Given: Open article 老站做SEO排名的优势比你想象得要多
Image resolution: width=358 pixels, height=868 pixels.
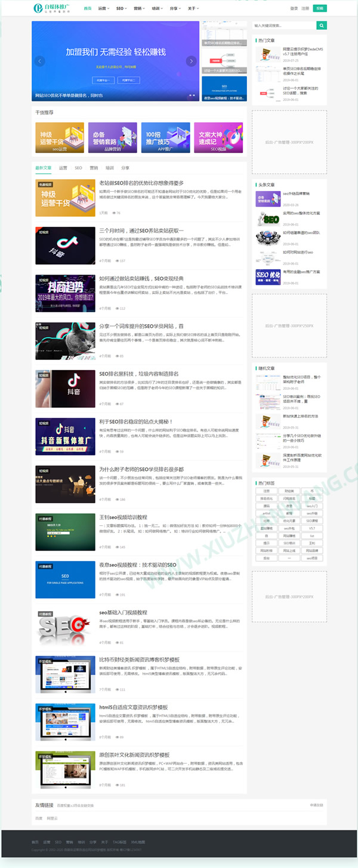Looking at the screenshot, I should click(141, 183).
